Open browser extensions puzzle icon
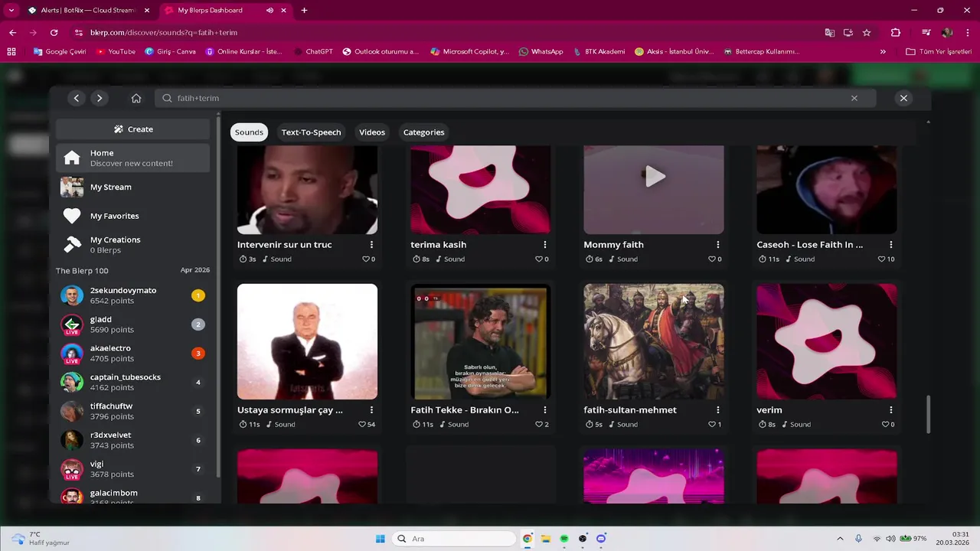 [x=896, y=33]
